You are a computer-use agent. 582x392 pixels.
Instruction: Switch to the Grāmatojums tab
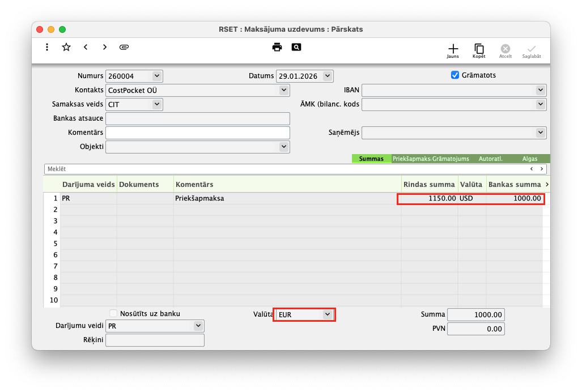(451, 159)
